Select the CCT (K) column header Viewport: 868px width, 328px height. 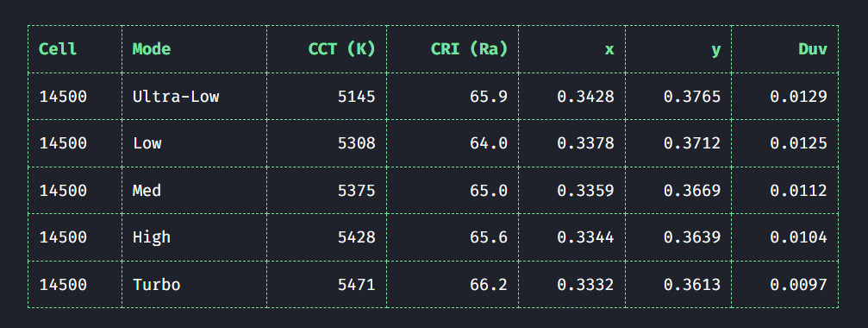[x=341, y=49]
